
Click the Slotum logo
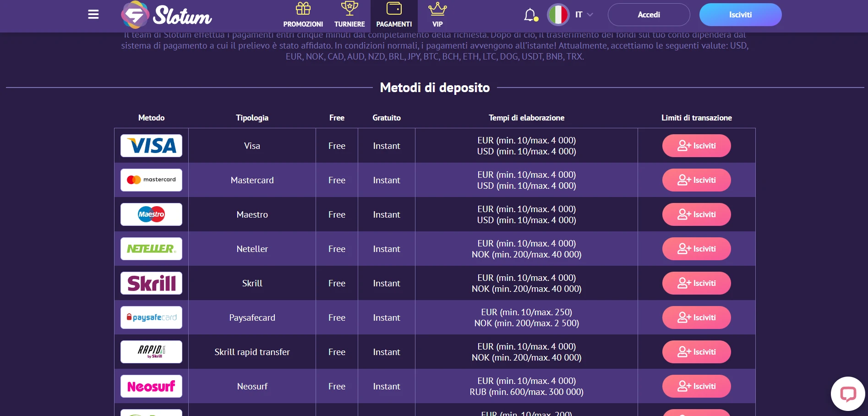point(166,15)
